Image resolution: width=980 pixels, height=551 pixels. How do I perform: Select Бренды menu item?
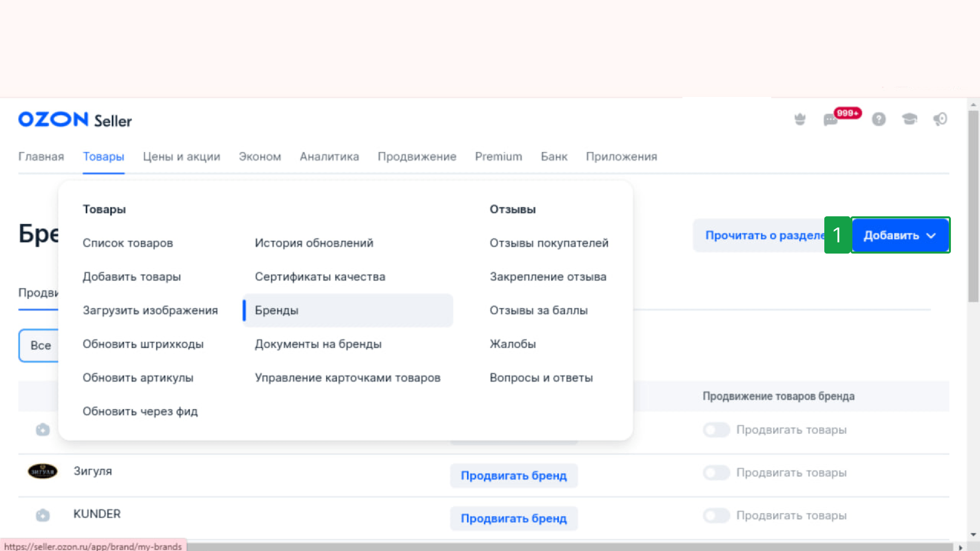tap(348, 310)
